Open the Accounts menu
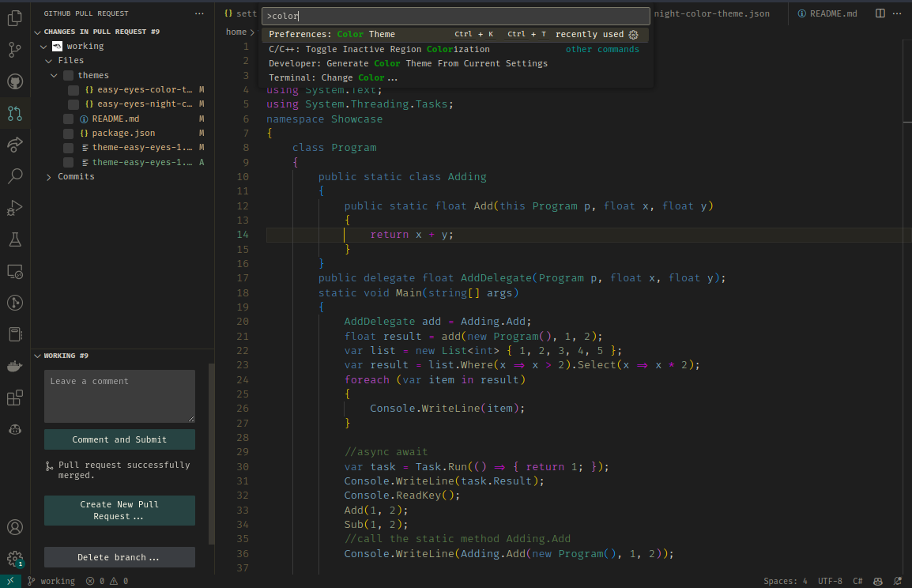The image size is (912, 588). 15,527
